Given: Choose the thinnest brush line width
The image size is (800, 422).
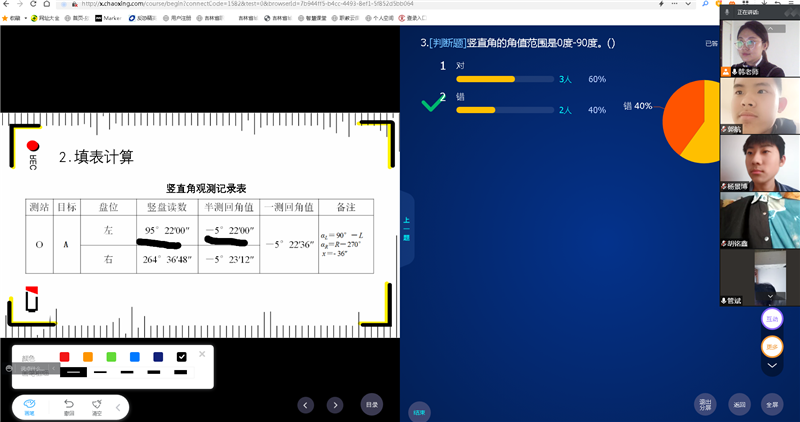Looking at the screenshot, I should point(101,373).
